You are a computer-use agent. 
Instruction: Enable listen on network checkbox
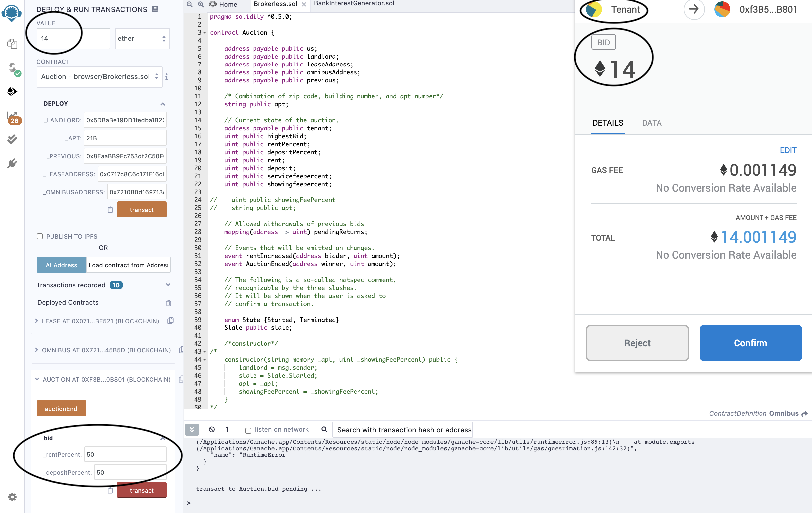coord(248,430)
